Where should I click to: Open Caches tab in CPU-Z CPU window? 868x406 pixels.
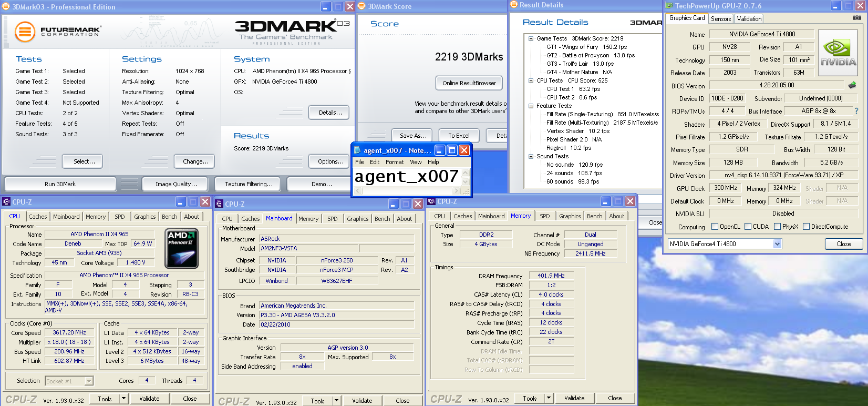(x=38, y=217)
